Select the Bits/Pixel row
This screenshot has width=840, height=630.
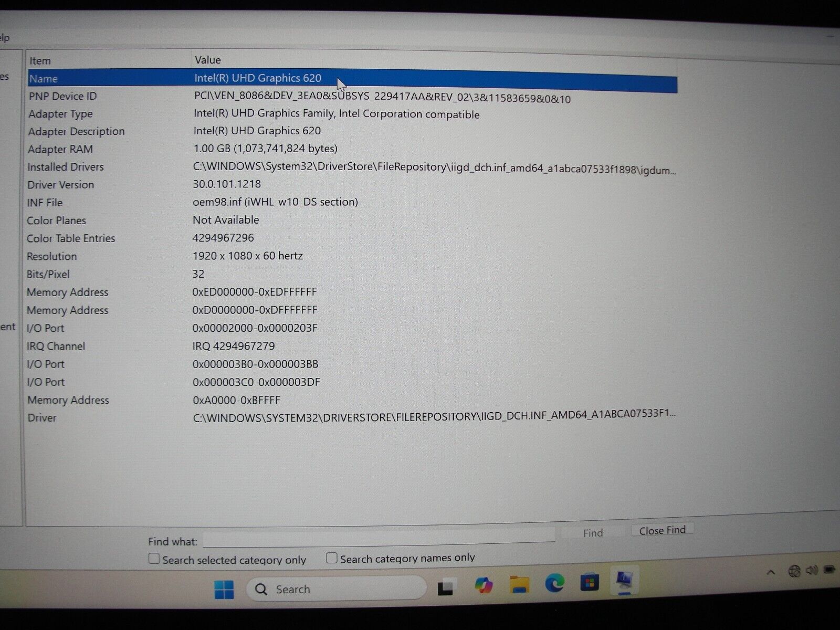(x=352, y=274)
